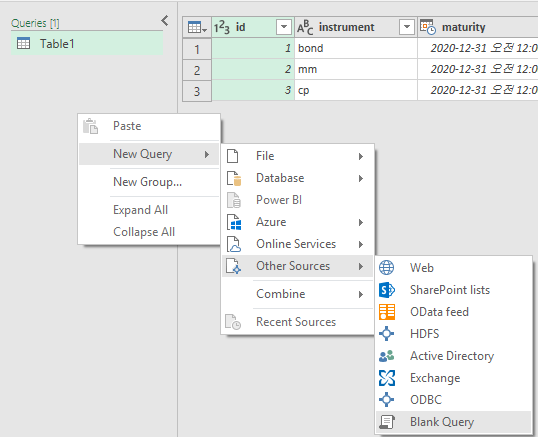Expand the Combine submenu arrow
The width and height of the screenshot is (538, 437).
click(361, 294)
